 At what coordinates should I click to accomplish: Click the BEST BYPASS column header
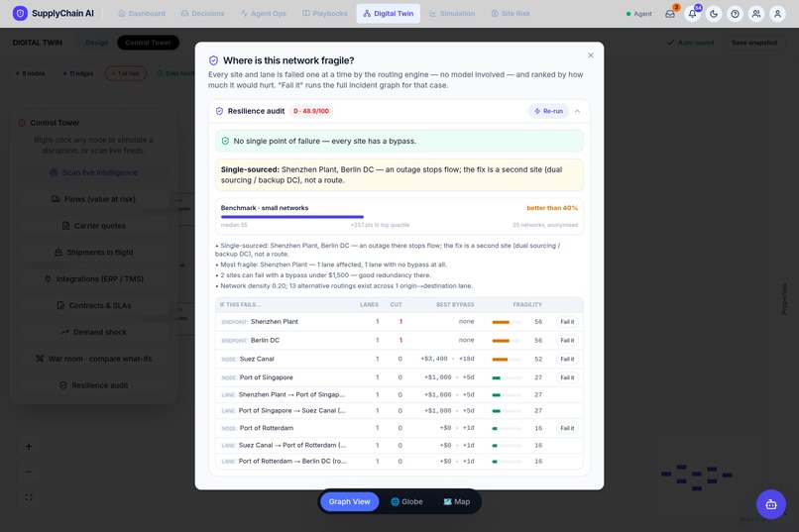[x=455, y=304]
